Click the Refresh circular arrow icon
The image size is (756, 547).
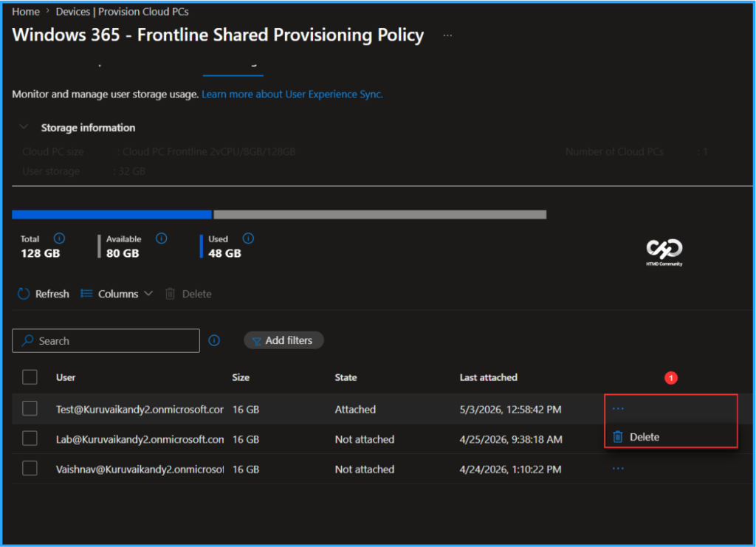tap(24, 294)
